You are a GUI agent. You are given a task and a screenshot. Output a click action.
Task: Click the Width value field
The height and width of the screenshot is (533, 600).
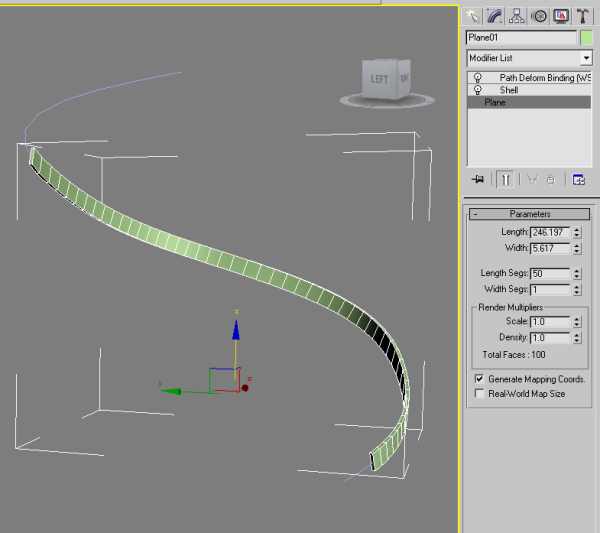(550, 248)
